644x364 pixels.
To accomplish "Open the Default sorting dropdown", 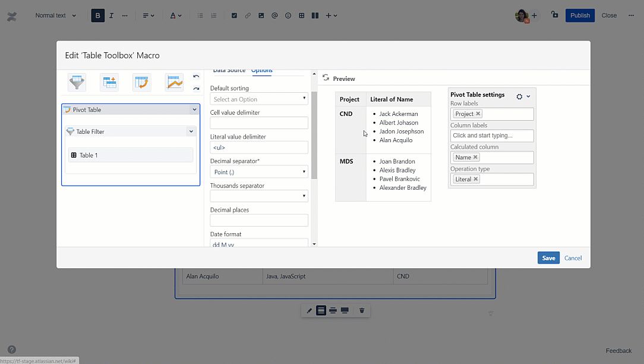I will (258, 98).
